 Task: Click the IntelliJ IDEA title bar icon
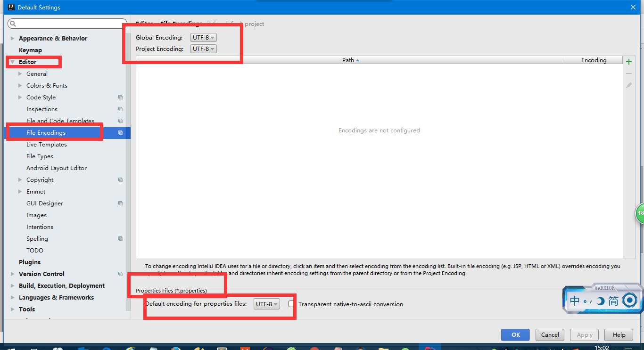(11, 7)
